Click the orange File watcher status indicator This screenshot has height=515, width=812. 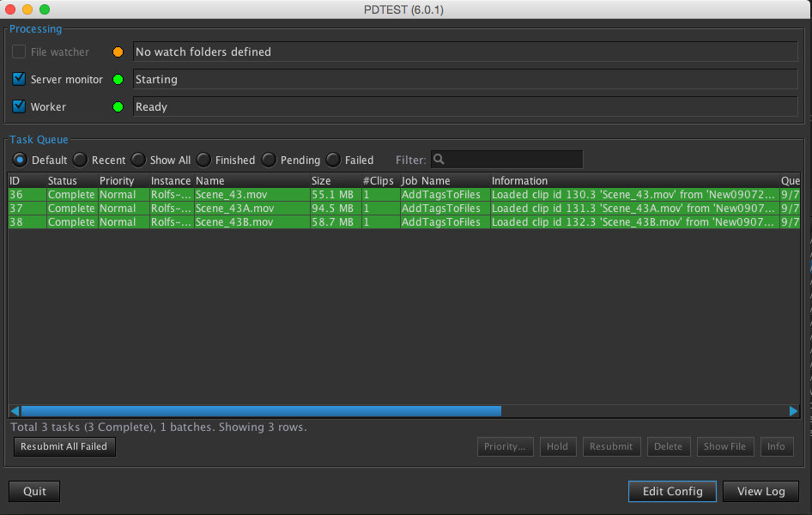click(118, 52)
